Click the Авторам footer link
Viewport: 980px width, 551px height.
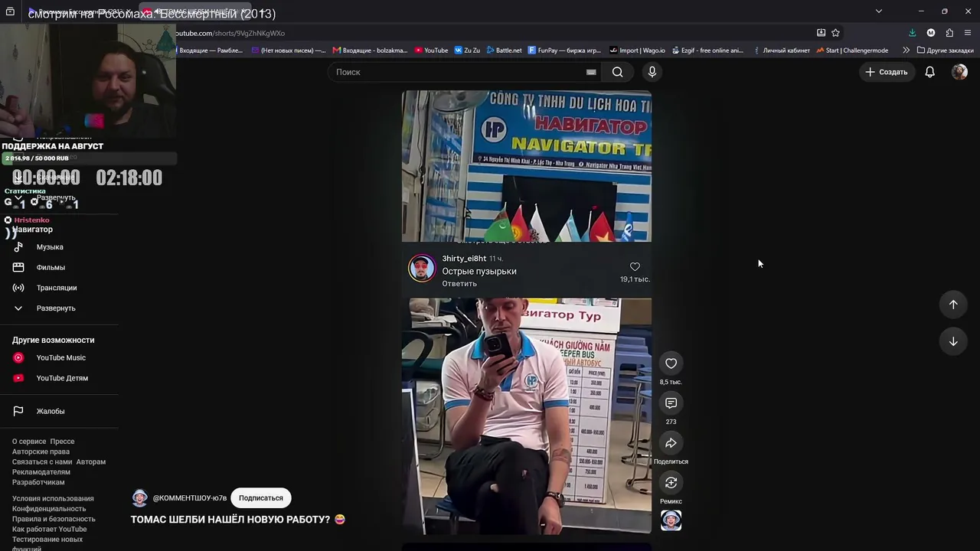click(x=91, y=462)
